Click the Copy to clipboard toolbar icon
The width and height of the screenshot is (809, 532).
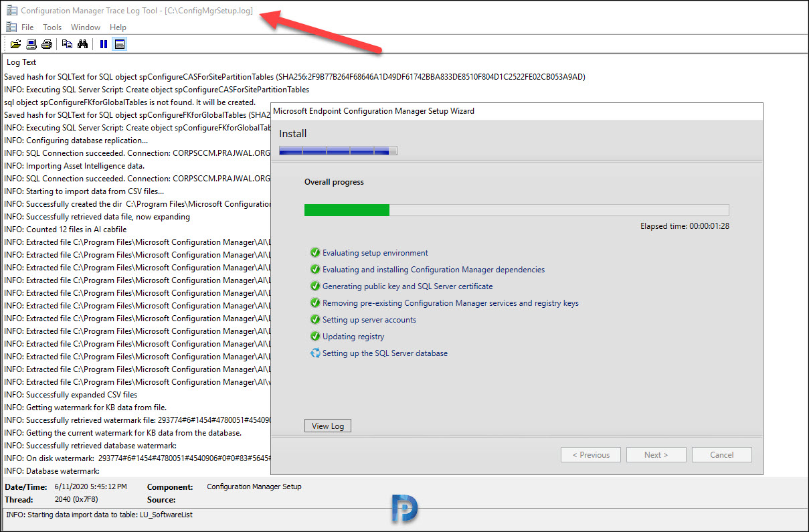[67, 44]
